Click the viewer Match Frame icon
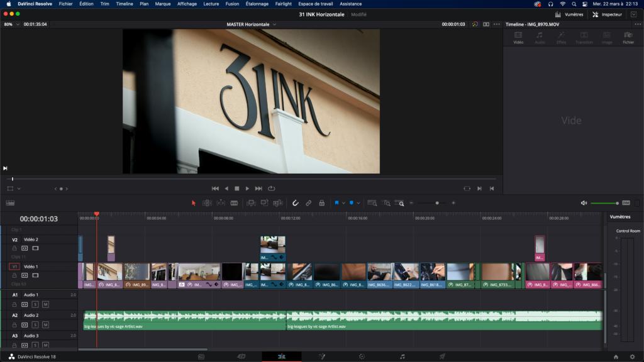 pos(467,189)
